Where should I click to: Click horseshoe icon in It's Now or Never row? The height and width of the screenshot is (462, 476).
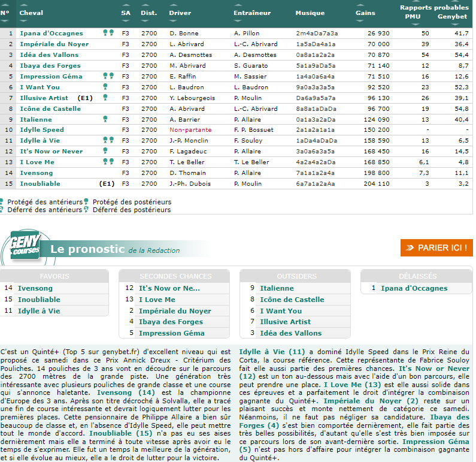pyautogui.click(x=105, y=150)
